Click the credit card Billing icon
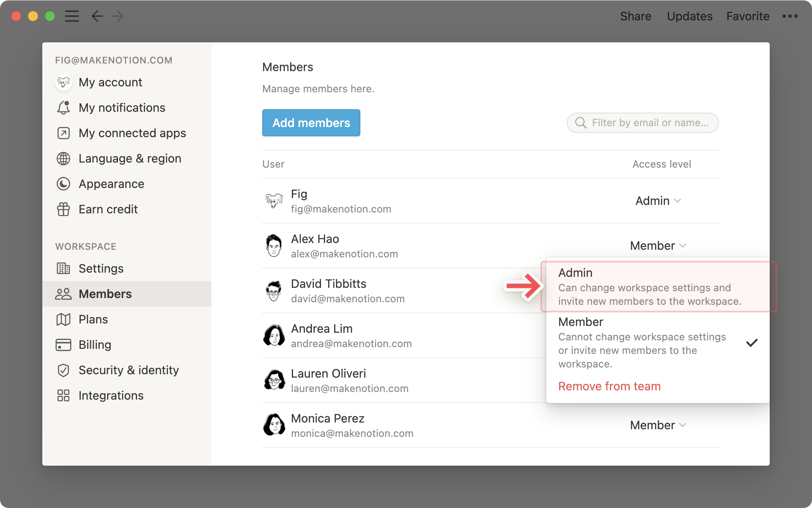The image size is (812, 508). pos(63,345)
